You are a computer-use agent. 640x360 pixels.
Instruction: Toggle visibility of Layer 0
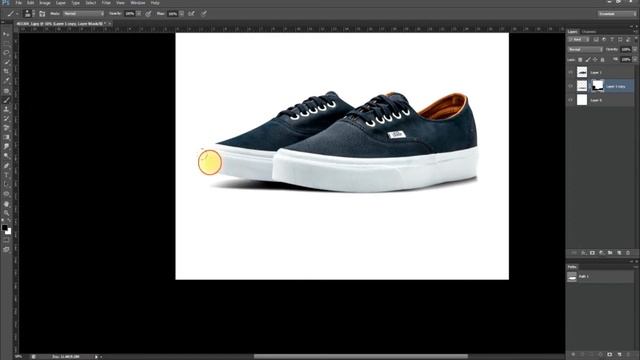pyautogui.click(x=571, y=100)
